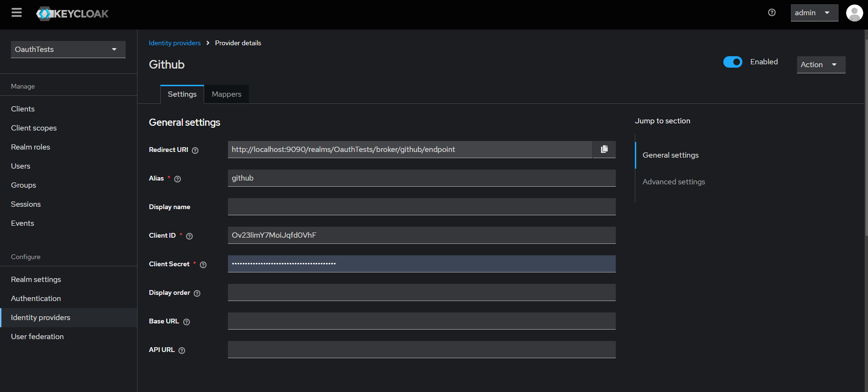Viewport: 868px width, 392px height.
Task: Show help for Client Secret
Action: pos(203,265)
